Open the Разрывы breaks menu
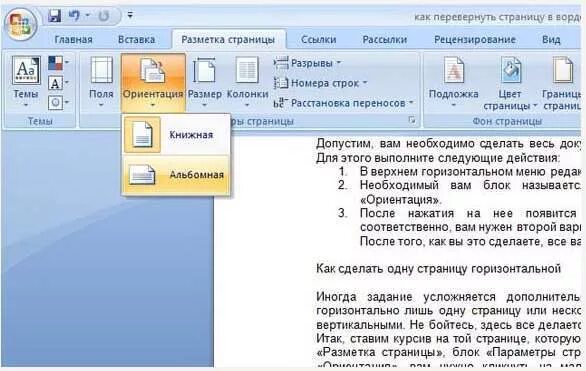 tap(307, 63)
